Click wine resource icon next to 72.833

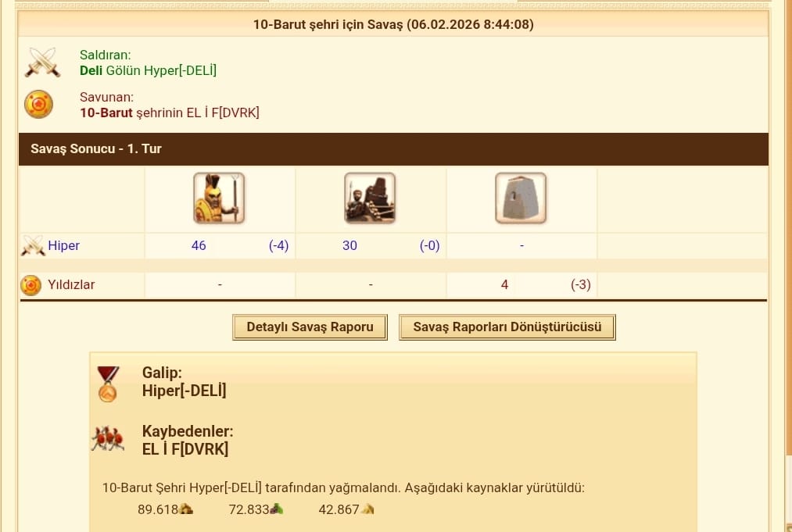pyautogui.click(x=277, y=509)
